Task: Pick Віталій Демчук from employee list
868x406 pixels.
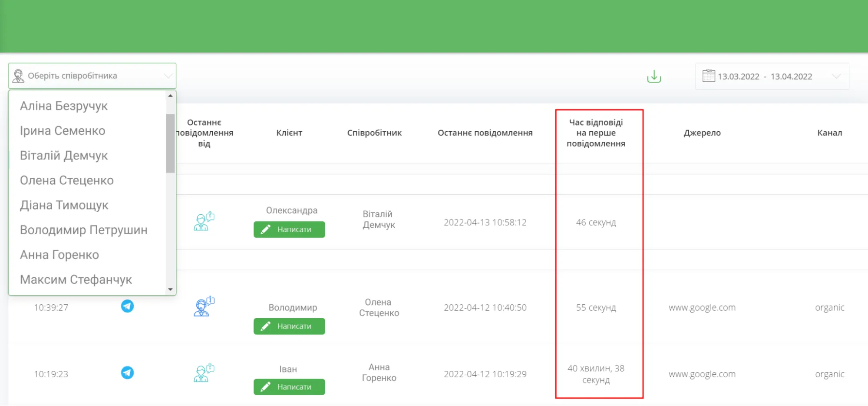Action: point(64,156)
